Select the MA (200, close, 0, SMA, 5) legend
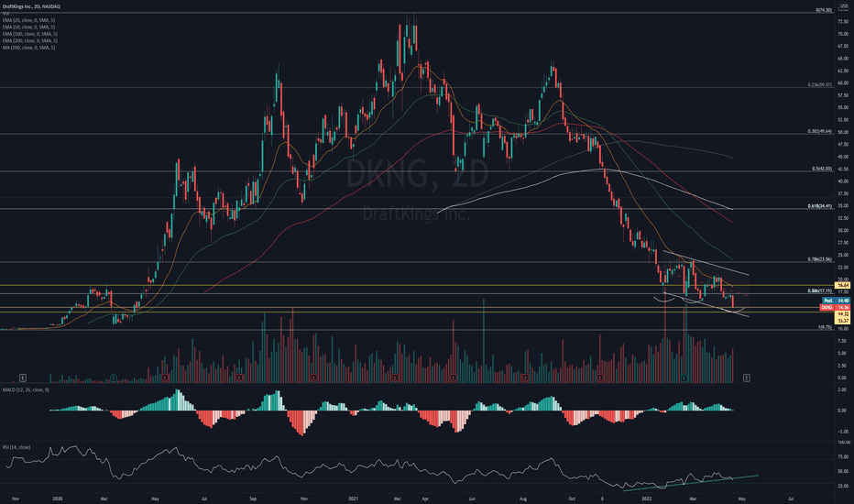 29,48
